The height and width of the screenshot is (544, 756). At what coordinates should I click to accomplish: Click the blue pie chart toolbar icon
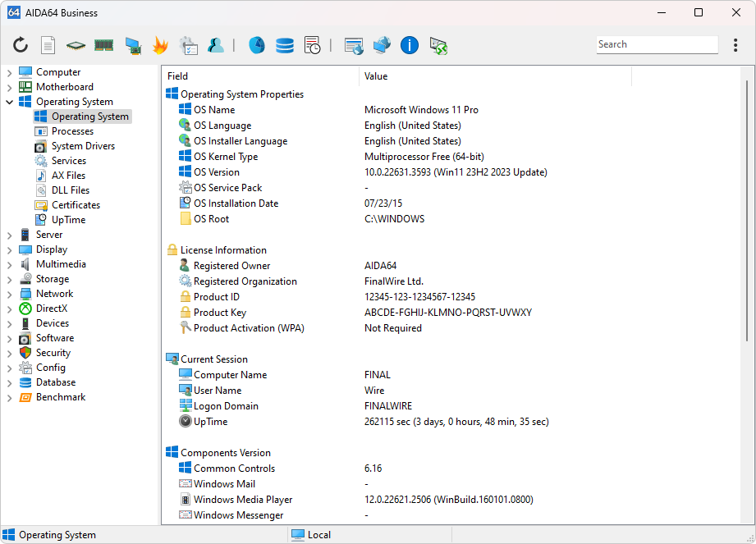tap(256, 45)
